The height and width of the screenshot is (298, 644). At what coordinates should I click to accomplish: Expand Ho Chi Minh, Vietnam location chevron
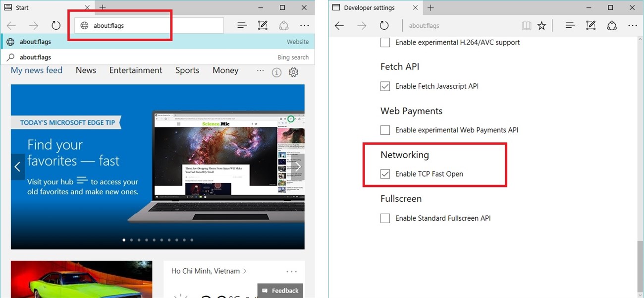coord(245,271)
